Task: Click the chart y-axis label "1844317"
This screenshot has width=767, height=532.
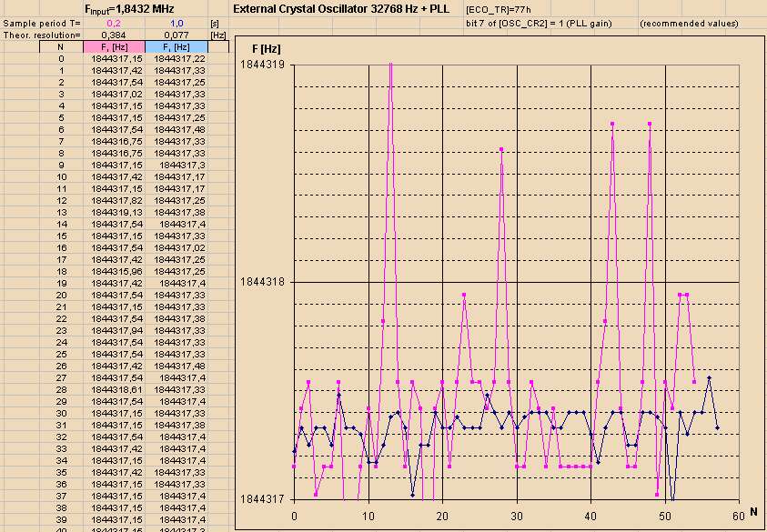Action: (264, 499)
